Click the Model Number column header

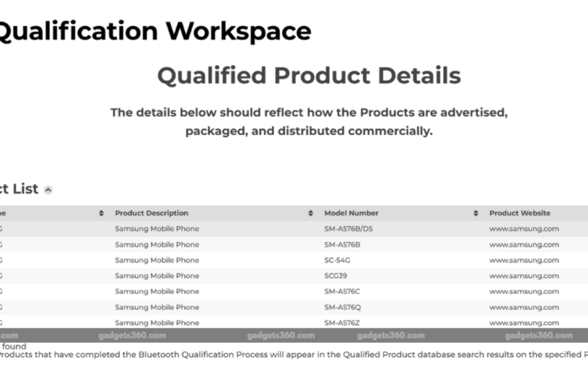[x=352, y=213]
